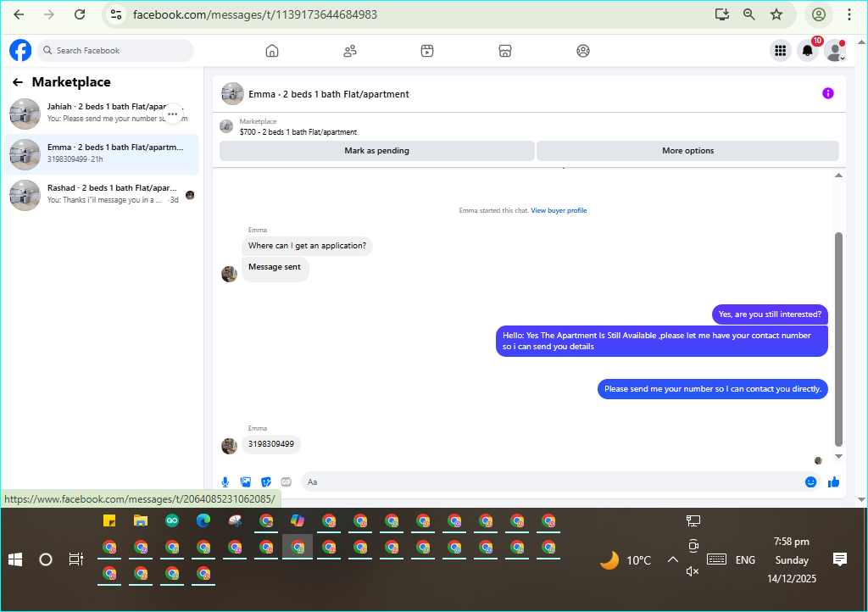
Task: Open the Video/Reels icon in the top navigation
Action: point(427,51)
